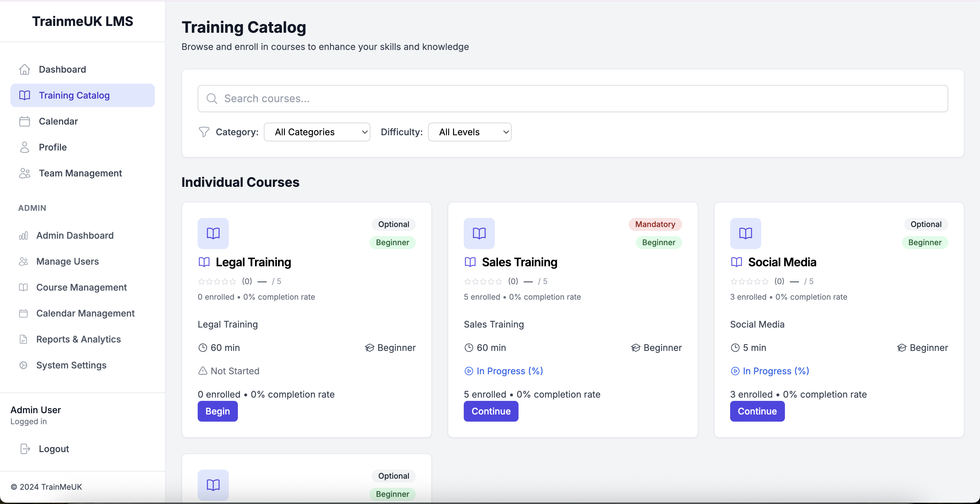Click the graduation cap icon on Sales Training card
This screenshot has height=504, width=980.
point(635,348)
